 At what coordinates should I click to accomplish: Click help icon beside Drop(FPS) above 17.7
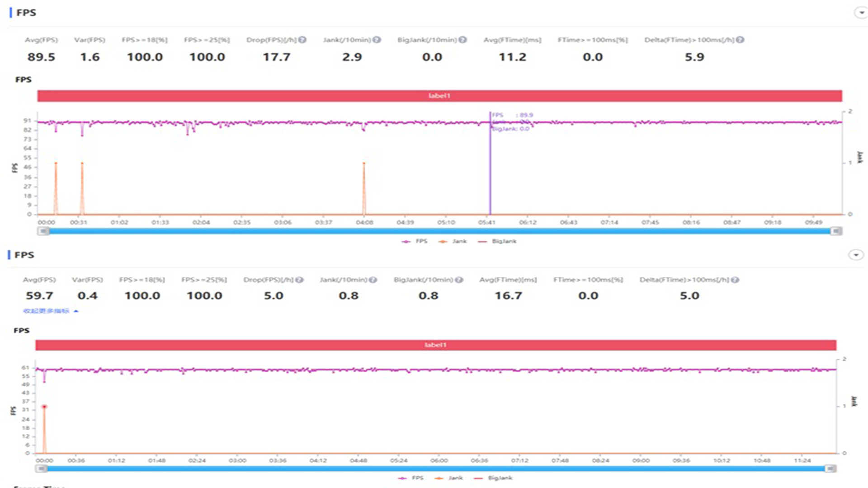tap(302, 40)
